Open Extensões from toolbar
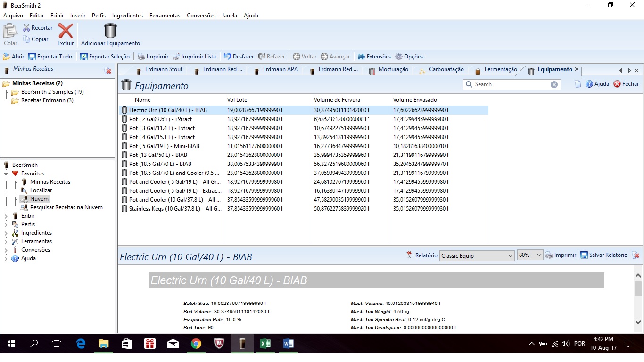Screen dimensions: 644x362 374,57
